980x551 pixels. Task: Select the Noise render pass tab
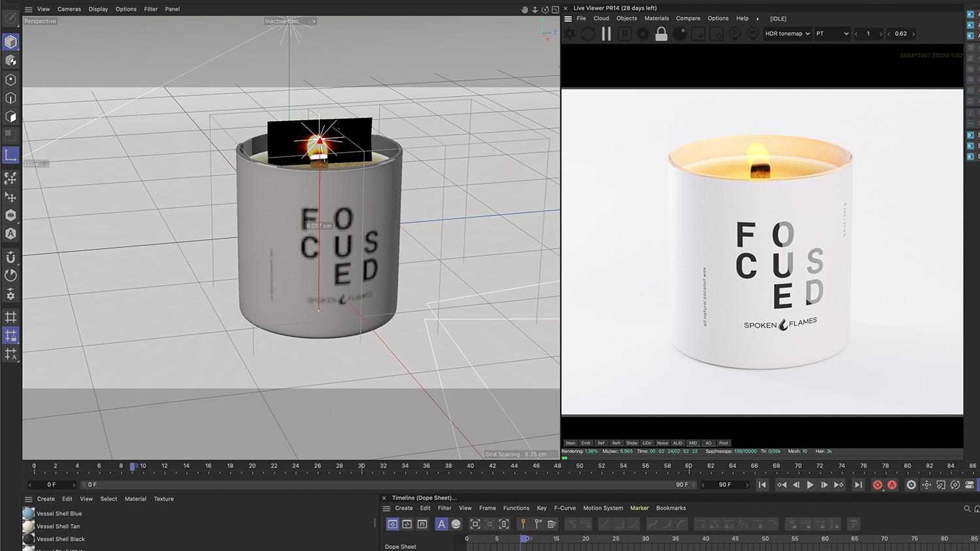(662, 443)
